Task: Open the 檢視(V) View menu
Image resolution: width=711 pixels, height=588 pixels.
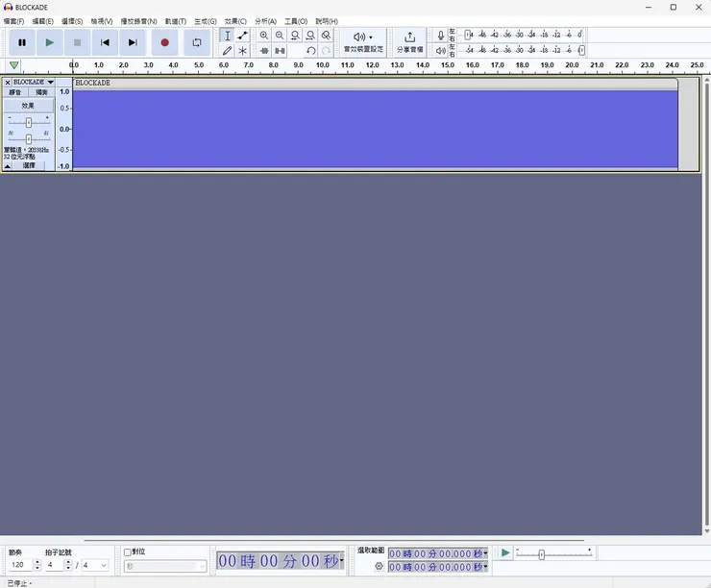Action: pos(102,21)
